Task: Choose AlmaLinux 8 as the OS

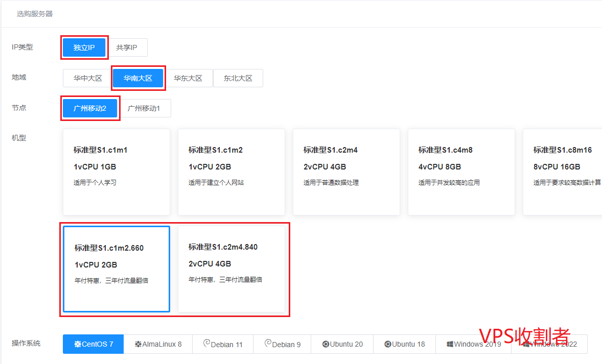Action: click(158, 344)
